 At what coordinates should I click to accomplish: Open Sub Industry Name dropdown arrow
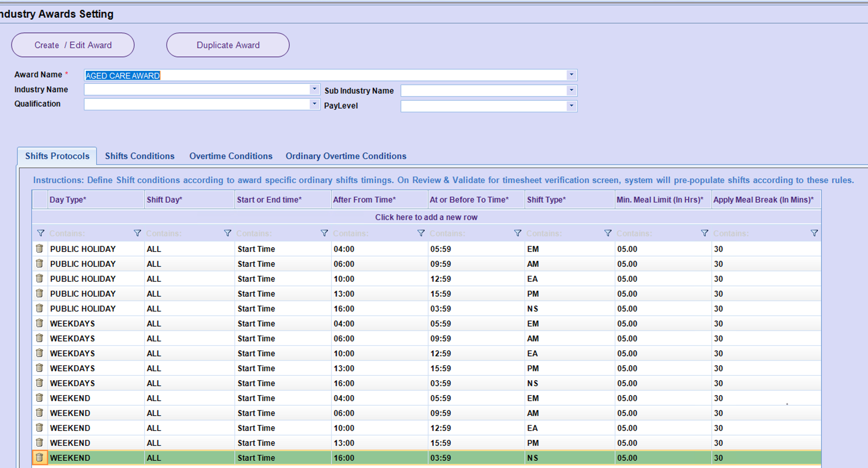[571, 90]
